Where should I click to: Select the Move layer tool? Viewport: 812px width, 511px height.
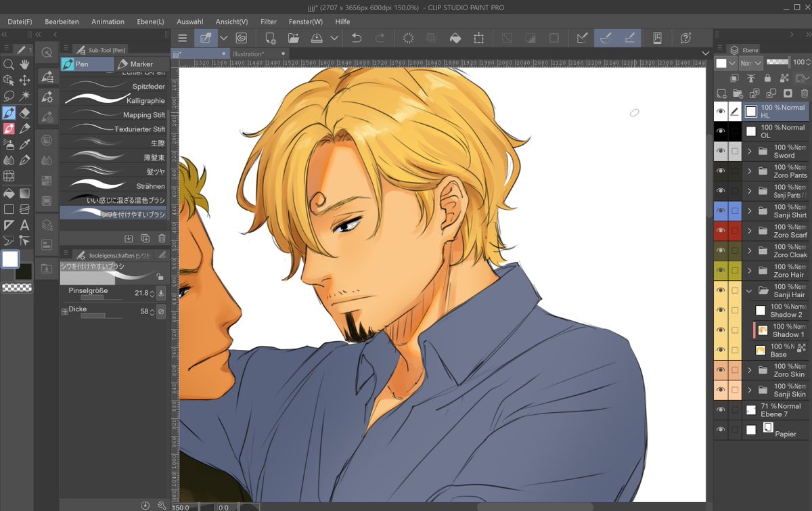tap(24, 80)
